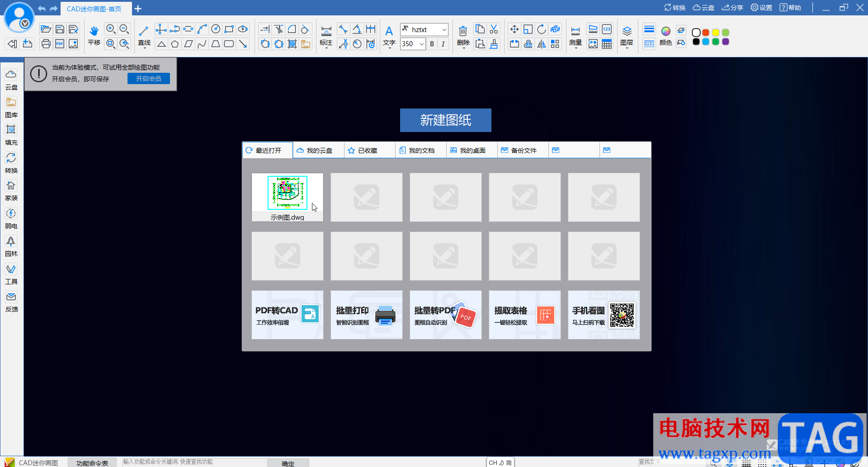868x467 pixels.
Task: Click the 开启会员 button
Action: click(149, 79)
